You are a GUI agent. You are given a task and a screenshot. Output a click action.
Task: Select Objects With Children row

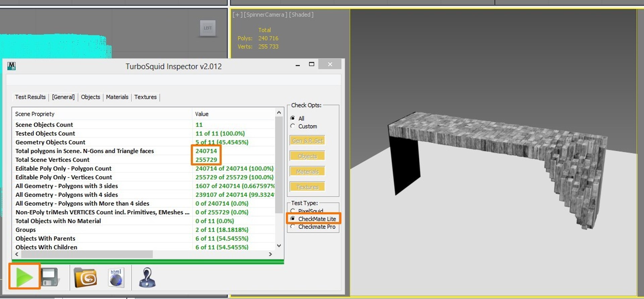point(144,247)
